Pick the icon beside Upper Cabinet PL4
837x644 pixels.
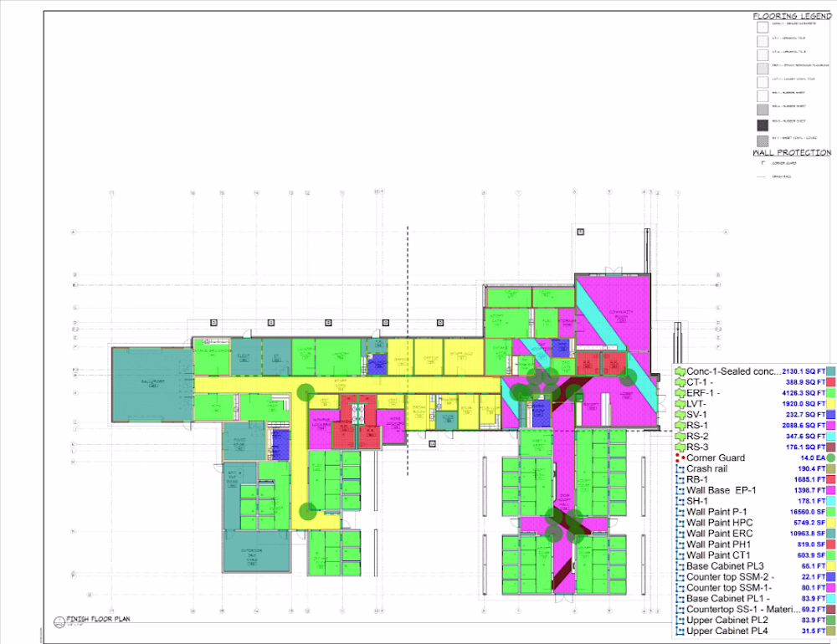[680, 631]
